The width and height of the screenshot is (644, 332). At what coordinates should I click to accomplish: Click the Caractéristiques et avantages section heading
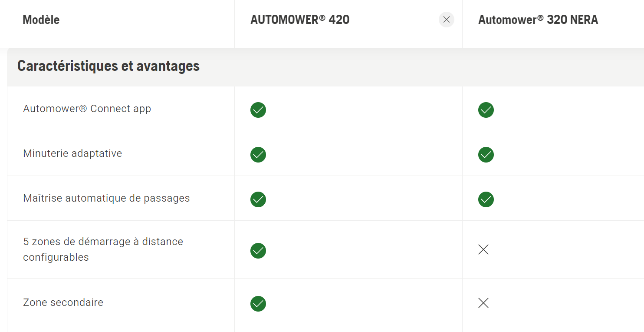tap(108, 66)
